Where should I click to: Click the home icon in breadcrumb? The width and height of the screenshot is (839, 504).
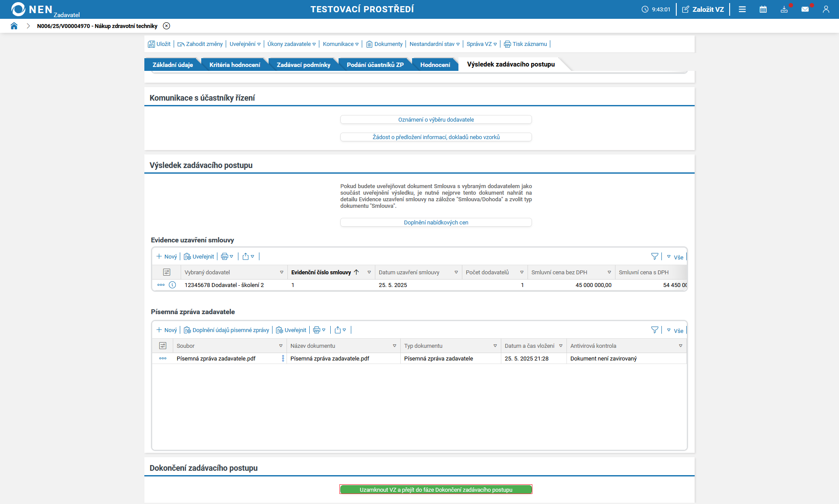[14, 26]
